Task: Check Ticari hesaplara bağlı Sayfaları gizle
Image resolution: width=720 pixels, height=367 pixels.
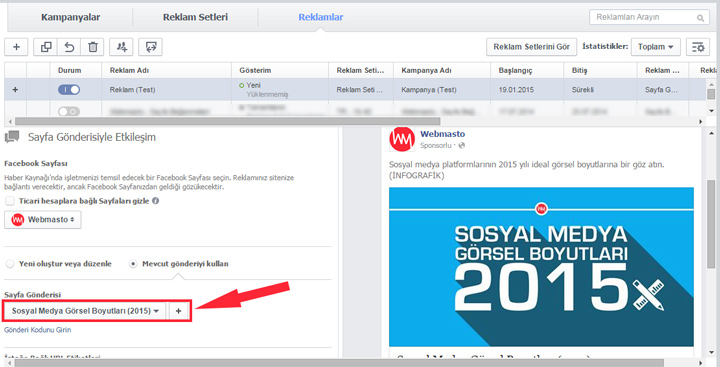Action: [10, 201]
